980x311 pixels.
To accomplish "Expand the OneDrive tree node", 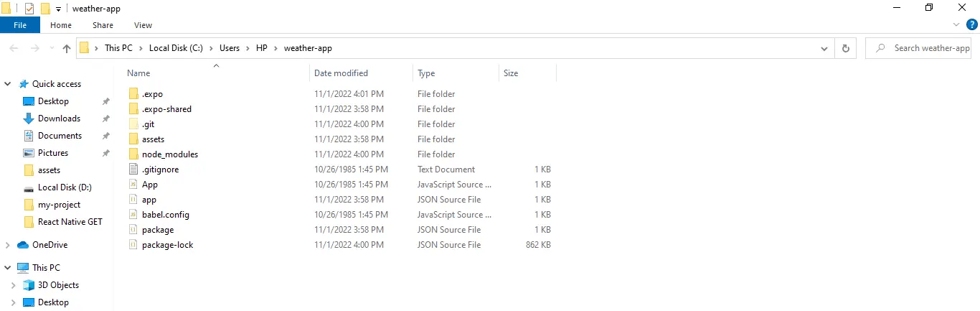I will 8,245.
